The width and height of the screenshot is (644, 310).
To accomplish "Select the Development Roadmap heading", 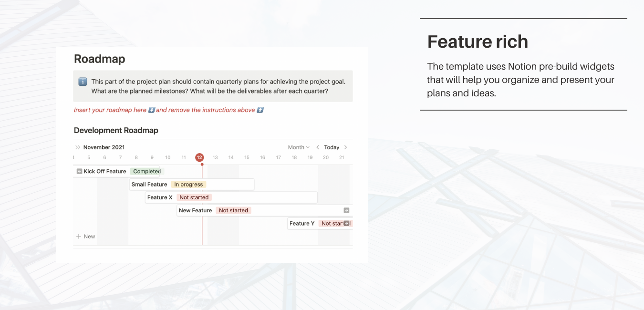I will (x=116, y=130).
